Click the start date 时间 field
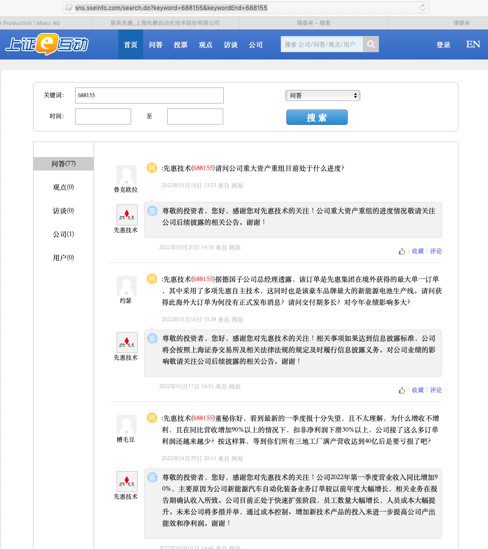 (103, 116)
